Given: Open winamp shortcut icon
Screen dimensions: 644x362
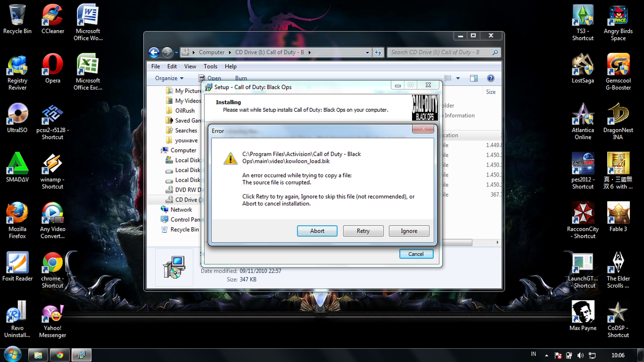Looking at the screenshot, I should click(x=53, y=171).
